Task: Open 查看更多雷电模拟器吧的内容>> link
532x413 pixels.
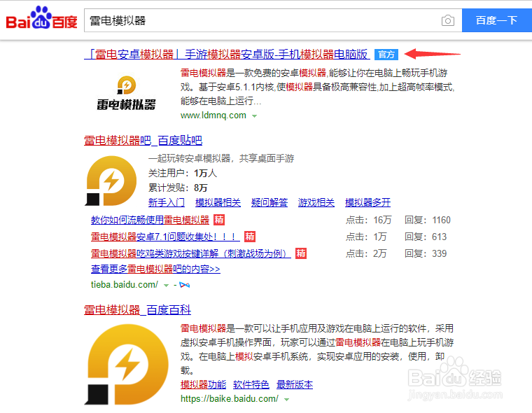Action: pyautogui.click(x=155, y=269)
